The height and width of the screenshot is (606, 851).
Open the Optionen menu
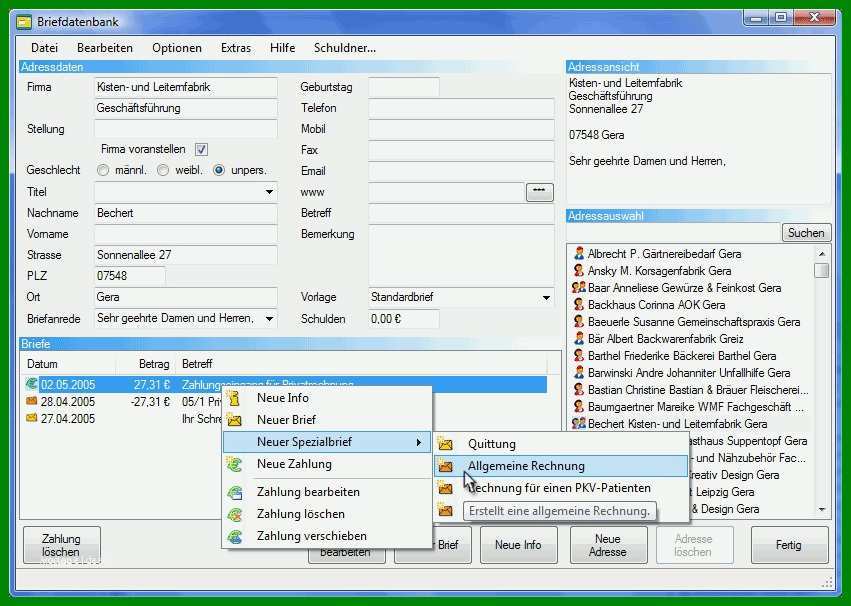coord(177,48)
